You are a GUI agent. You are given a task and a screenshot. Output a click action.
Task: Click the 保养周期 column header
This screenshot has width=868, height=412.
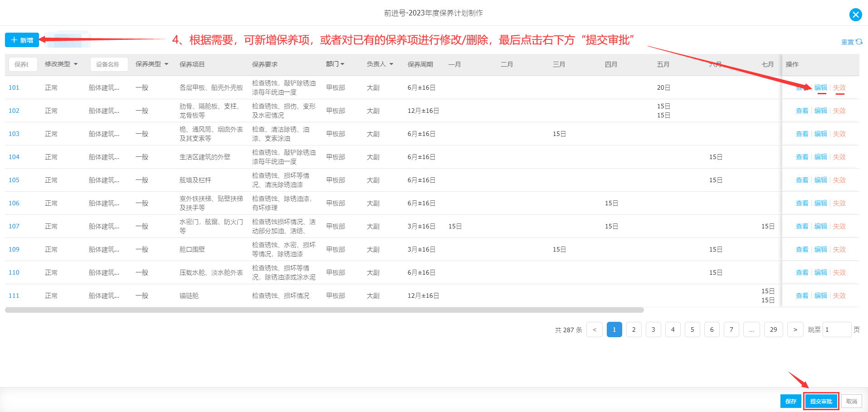coord(420,64)
